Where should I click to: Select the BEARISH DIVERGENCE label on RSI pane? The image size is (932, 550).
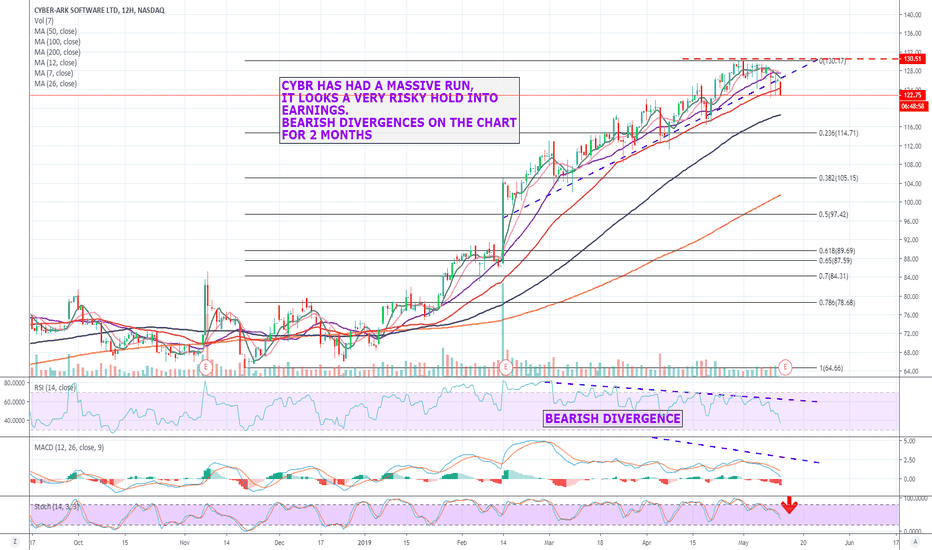[613, 419]
